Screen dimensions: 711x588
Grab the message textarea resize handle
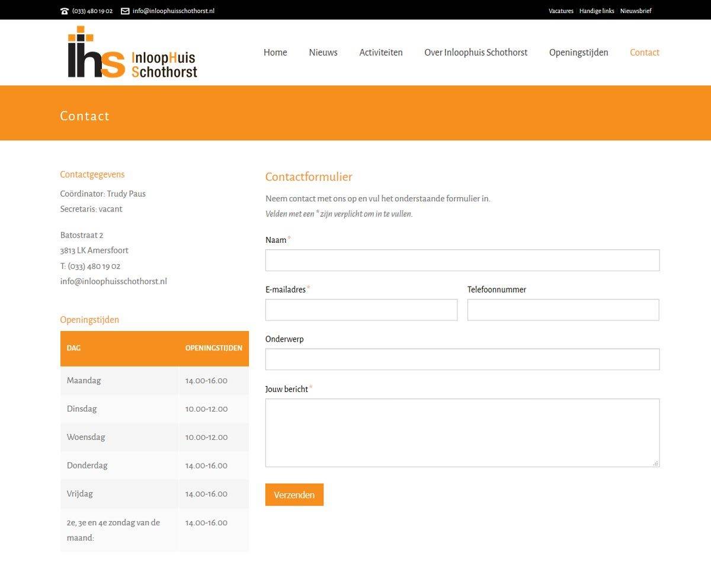tap(655, 463)
